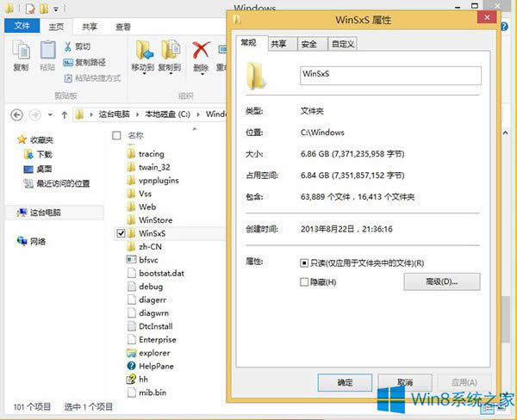
Task: Open Favorites star in navigation pane
Action: (x=22, y=139)
